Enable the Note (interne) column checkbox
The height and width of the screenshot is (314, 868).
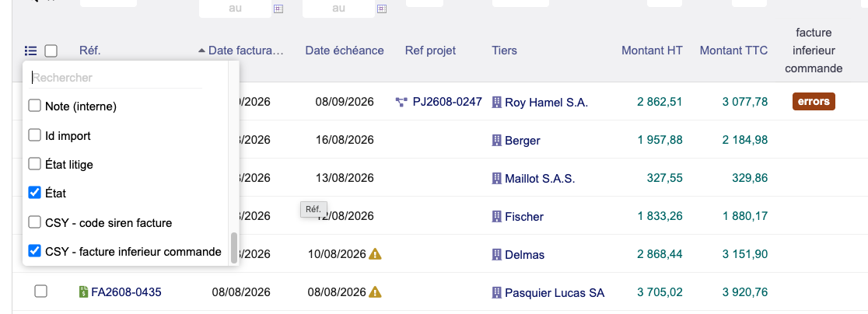[34, 106]
